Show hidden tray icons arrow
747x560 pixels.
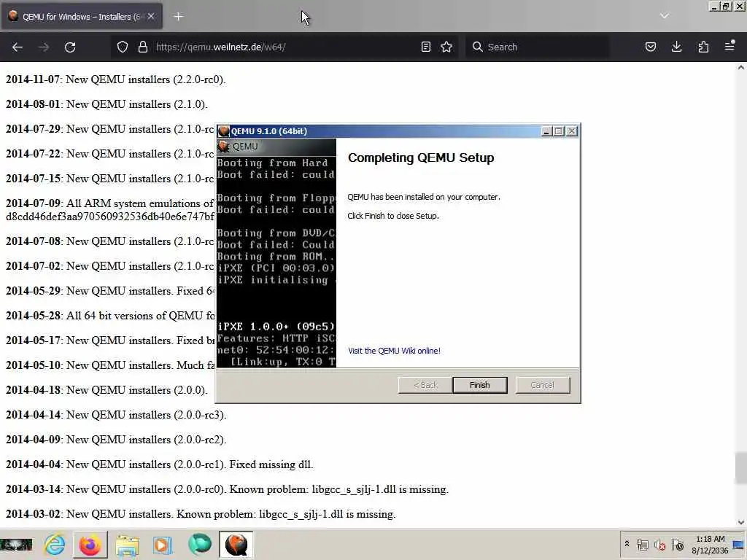coord(627,544)
